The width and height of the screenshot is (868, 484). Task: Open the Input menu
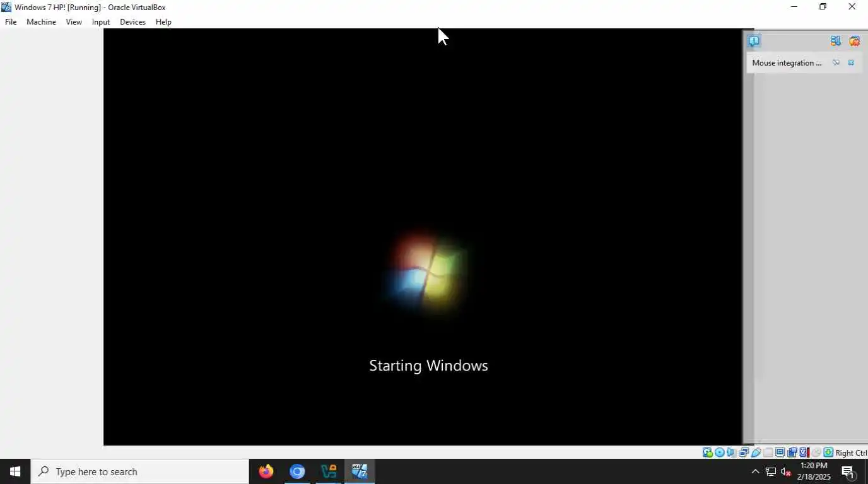pyautogui.click(x=101, y=21)
